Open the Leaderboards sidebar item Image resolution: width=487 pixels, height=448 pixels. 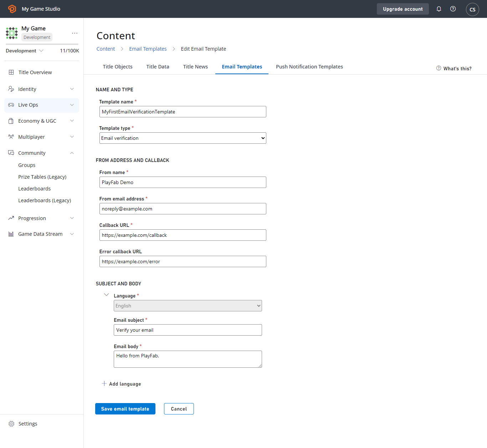pyautogui.click(x=35, y=189)
